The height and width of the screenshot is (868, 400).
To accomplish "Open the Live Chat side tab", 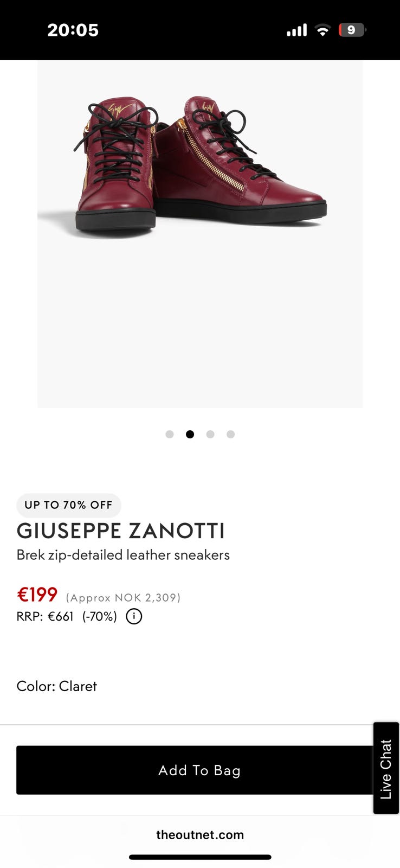I will coord(386,768).
